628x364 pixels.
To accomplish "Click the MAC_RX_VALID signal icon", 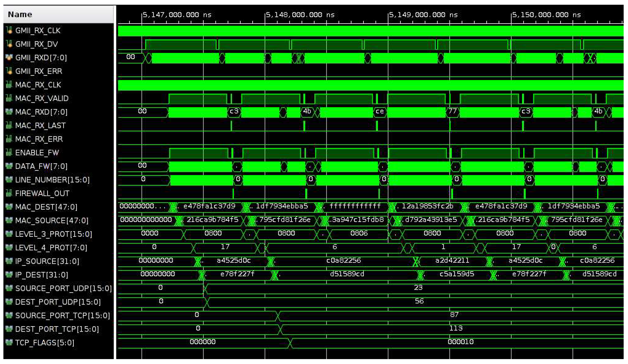I will click(x=9, y=98).
